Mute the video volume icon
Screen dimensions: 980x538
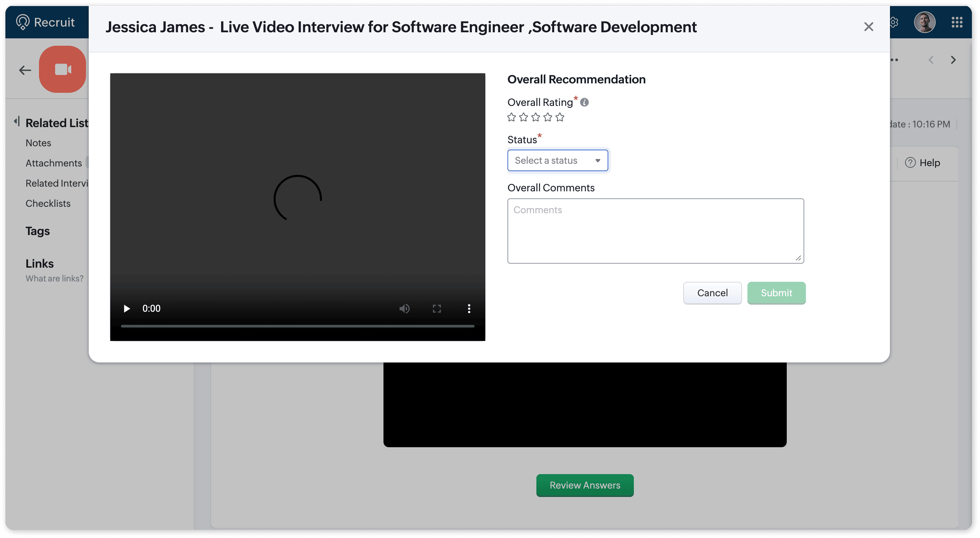point(404,308)
